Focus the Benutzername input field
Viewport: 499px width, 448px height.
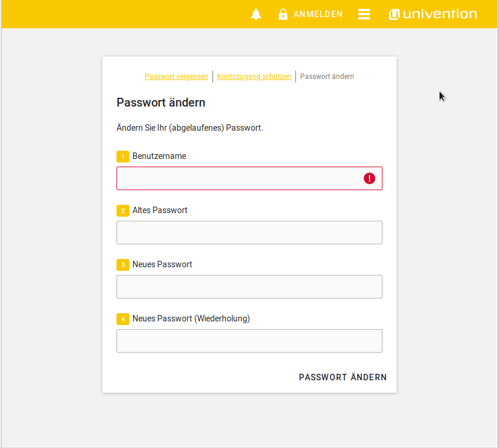(238, 178)
